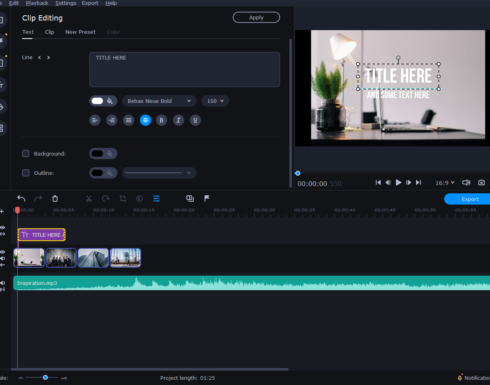Viewport: 490px width, 385px height.
Task: Open the Playback menu
Action: [37, 3]
